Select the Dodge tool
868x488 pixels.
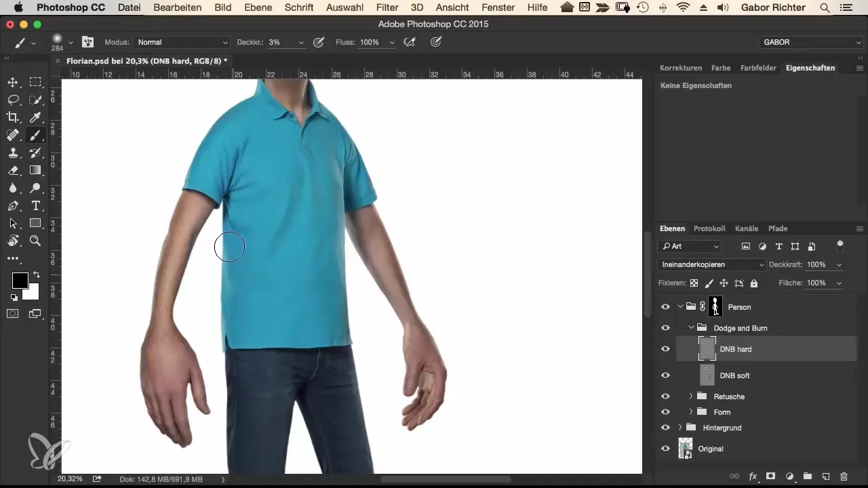[x=35, y=188]
